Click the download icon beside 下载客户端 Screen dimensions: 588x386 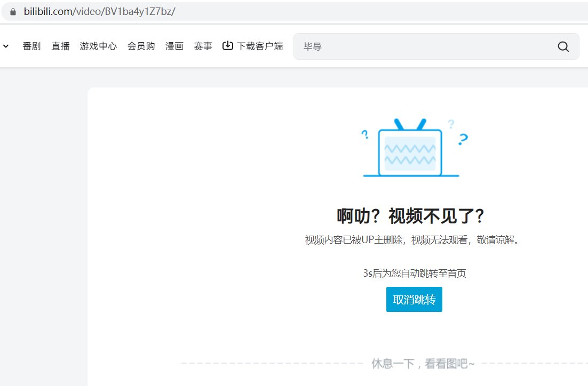[228, 46]
